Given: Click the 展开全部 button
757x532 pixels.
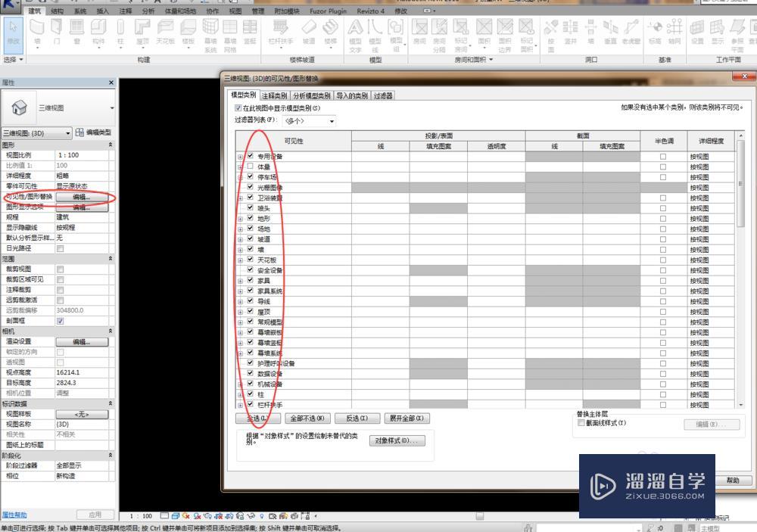Looking at the screenshot, I should pyautogui.click(x=407, y=418).
